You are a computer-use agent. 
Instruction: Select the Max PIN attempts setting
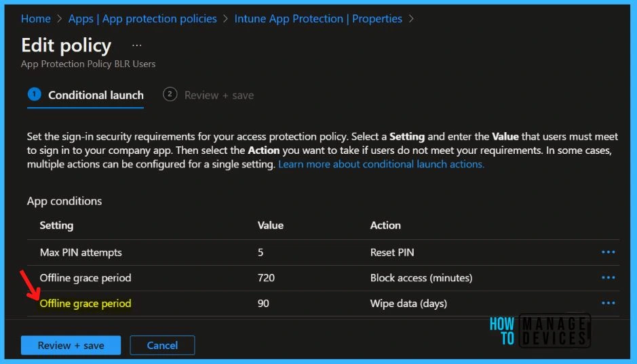(x=81, y=252)
